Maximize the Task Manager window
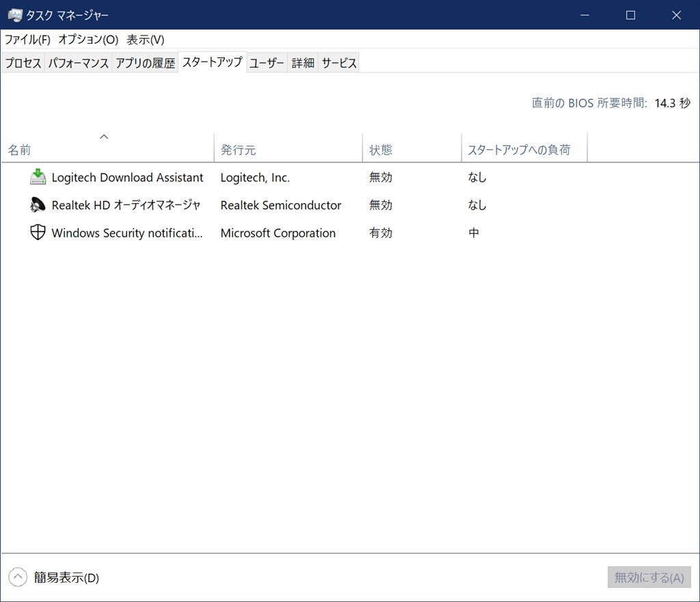This screenshot has width=700, height=602. coord(630,15)
